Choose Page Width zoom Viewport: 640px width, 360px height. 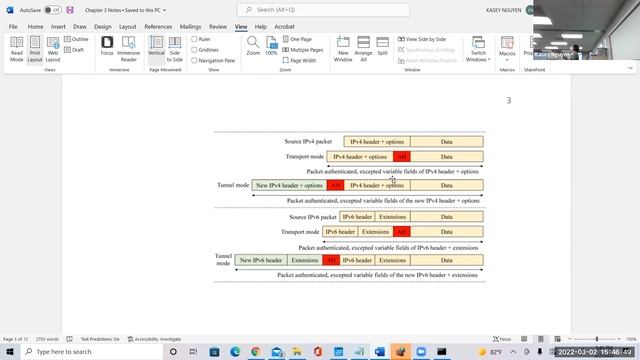pos(299,60)
